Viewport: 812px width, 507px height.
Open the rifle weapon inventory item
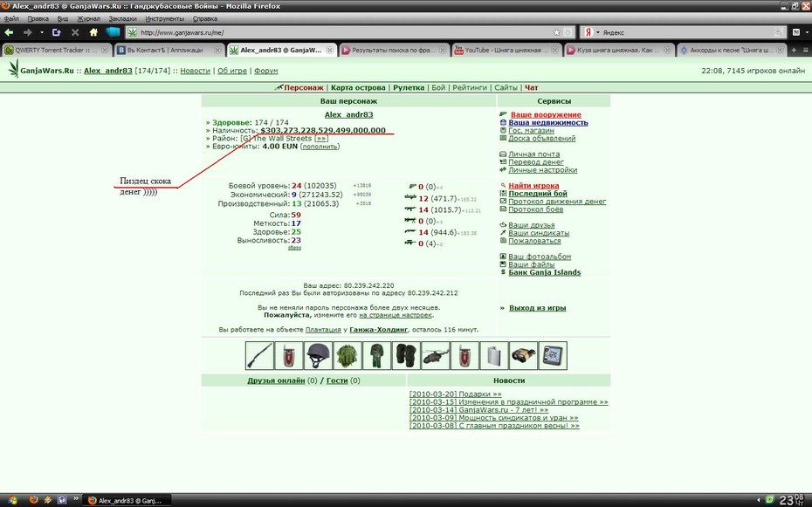(259, 355)
